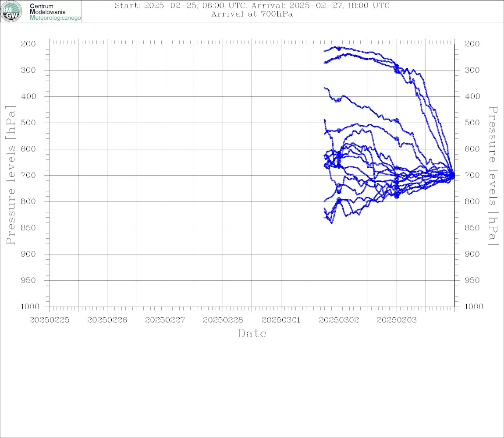Select the 20250302 date tick label

[339, 320]
